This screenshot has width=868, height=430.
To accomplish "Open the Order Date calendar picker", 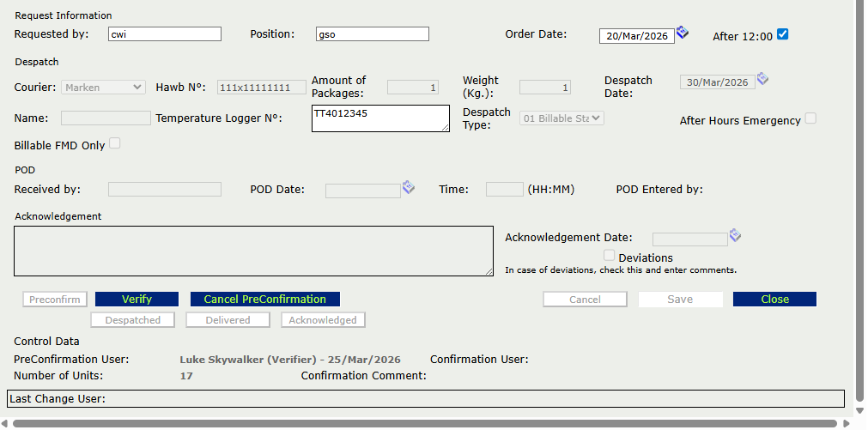I will tap(682, 33).
